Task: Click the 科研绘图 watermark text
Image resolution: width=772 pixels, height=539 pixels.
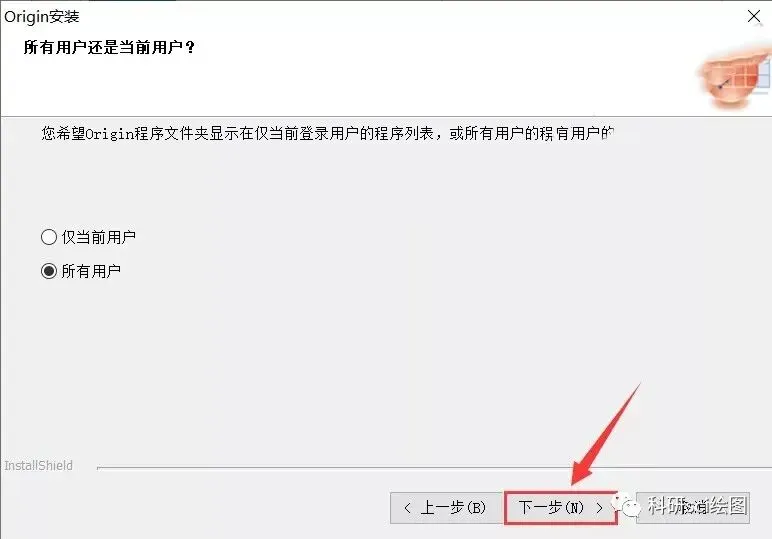Action: tap(697, 506)
